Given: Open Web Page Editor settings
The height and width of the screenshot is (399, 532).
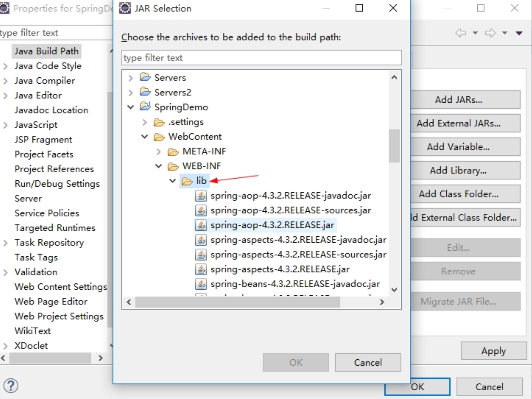Looking at the screenshot, I should [x=51, y=302].
